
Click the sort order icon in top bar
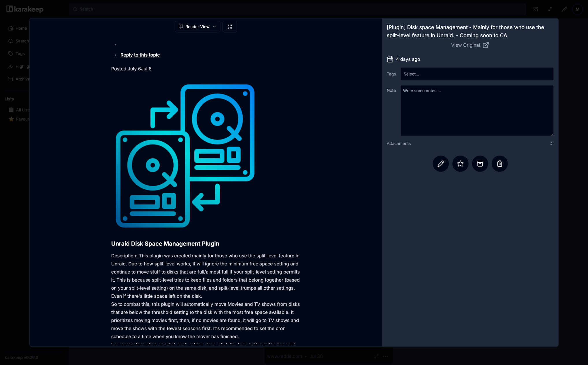click(550, 9)
